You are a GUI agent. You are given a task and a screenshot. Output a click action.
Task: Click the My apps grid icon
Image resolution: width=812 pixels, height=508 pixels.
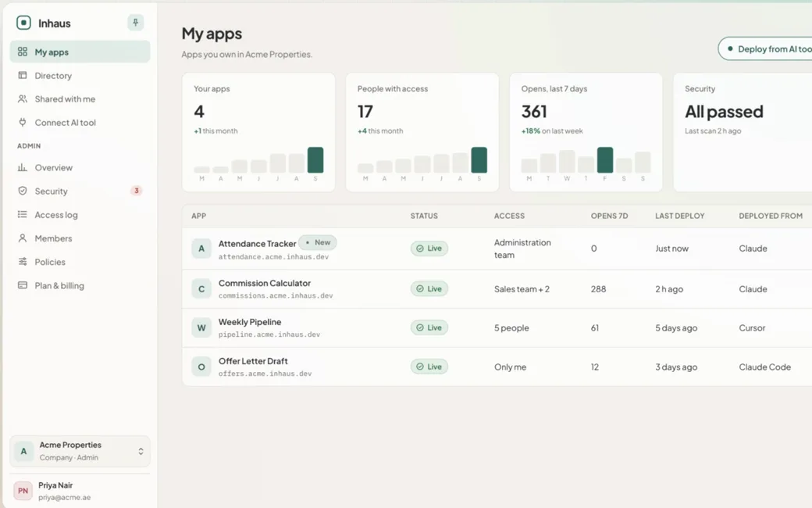tap(23, 52)
